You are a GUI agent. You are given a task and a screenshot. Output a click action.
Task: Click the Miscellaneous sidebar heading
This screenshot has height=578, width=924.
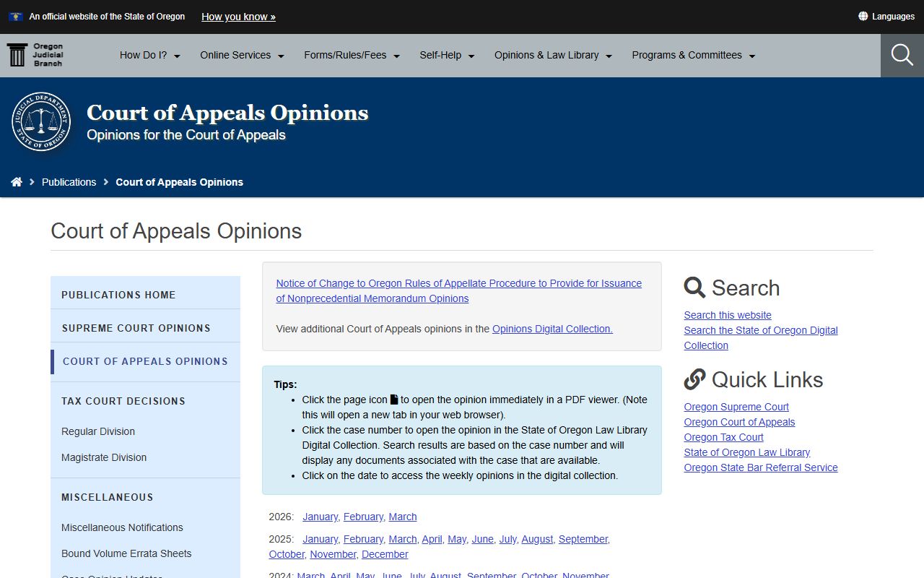(x=108, y=497)
